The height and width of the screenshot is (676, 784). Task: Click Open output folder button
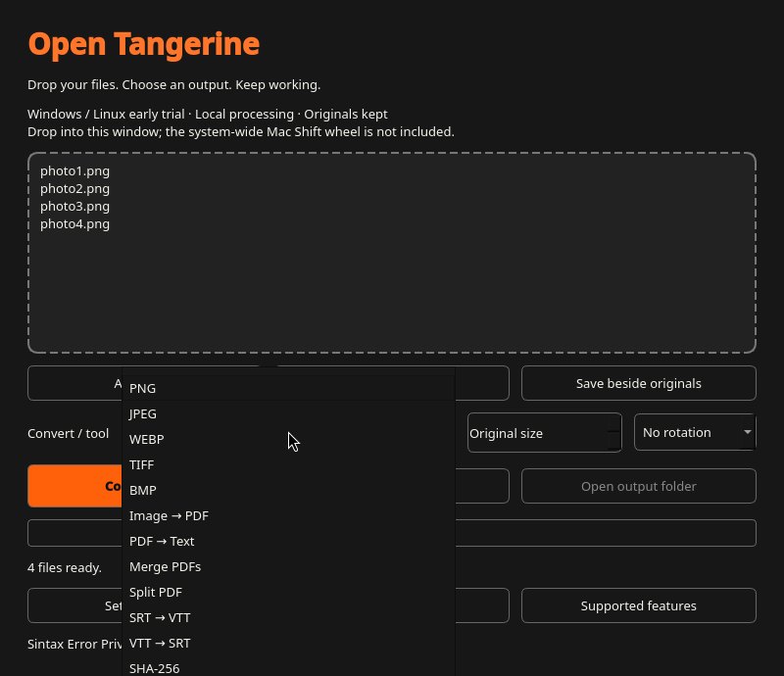coord(639,486)
